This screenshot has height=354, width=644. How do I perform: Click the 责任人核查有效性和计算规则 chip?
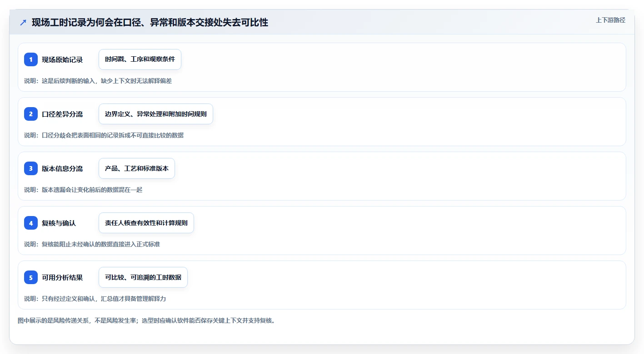coord(146,223)
